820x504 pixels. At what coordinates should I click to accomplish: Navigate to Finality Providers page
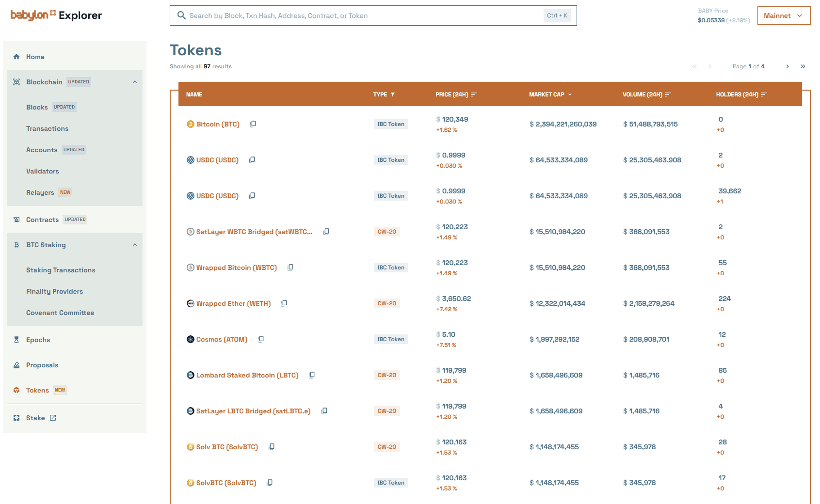click(54, 291)
